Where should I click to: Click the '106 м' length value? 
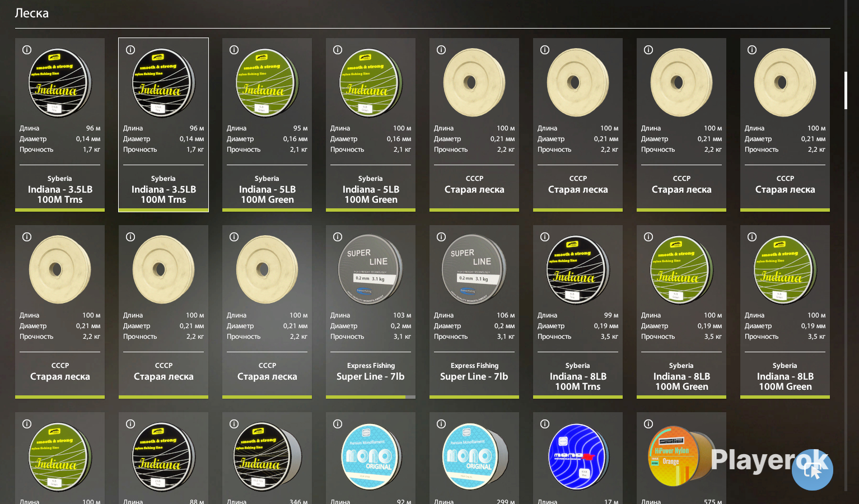(506, 315)
